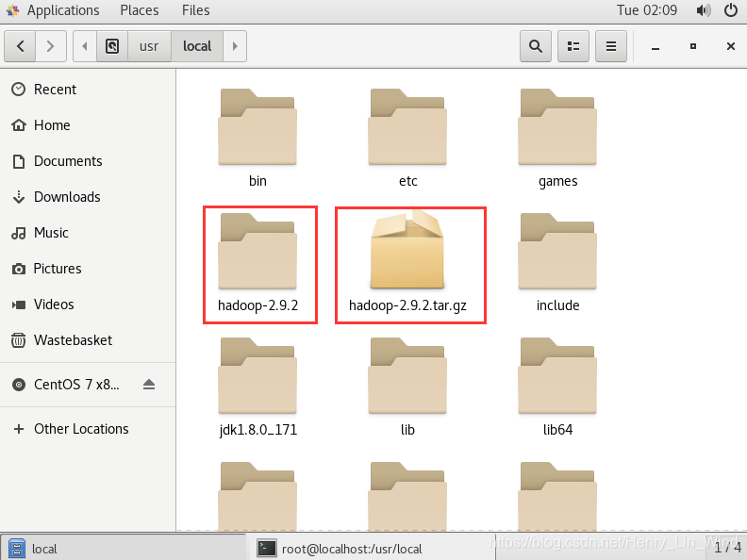Open Wastebasket in the sidebar

(x=88, y=340)
